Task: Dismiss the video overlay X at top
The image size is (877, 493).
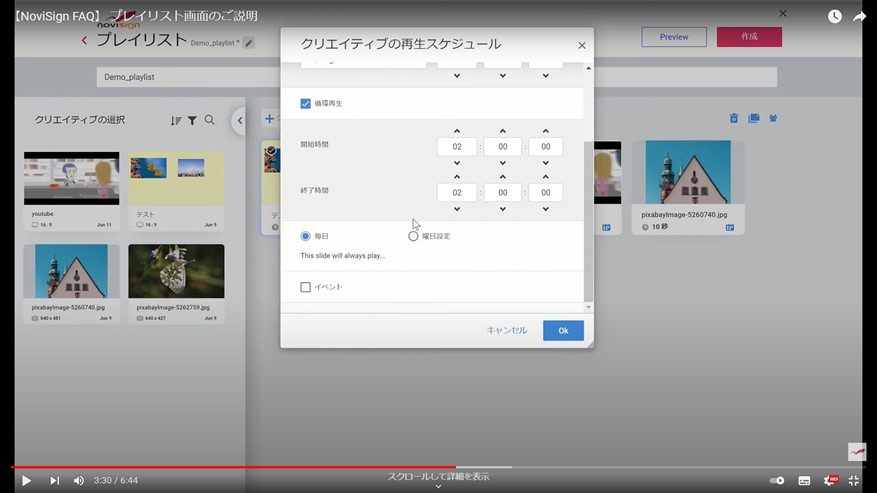Action: coord(783,13)
